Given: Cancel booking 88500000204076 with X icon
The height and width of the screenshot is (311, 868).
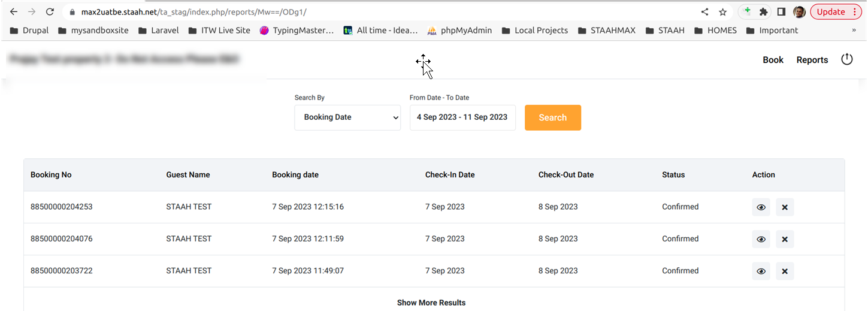Looking at the screenshot, I should 784,239.
